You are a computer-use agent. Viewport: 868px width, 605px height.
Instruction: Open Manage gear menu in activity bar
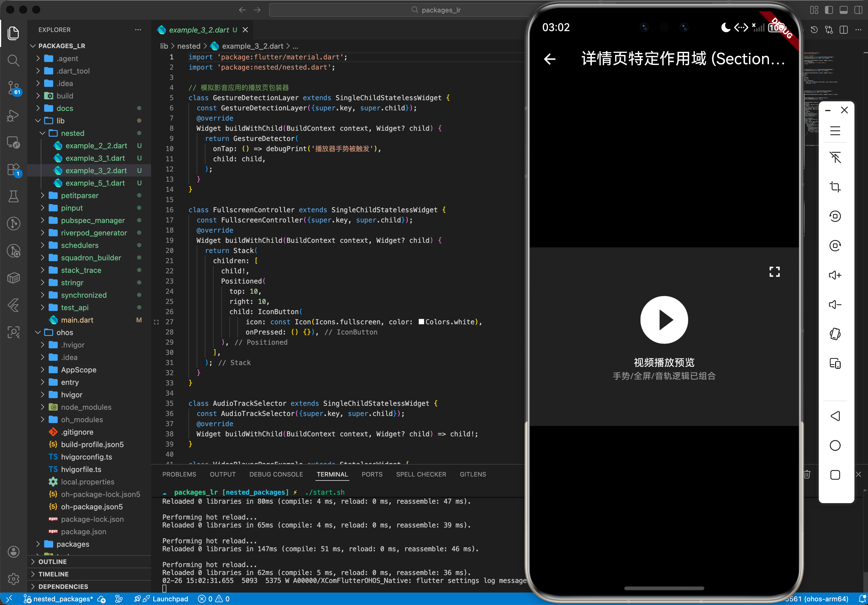(14, 578)
